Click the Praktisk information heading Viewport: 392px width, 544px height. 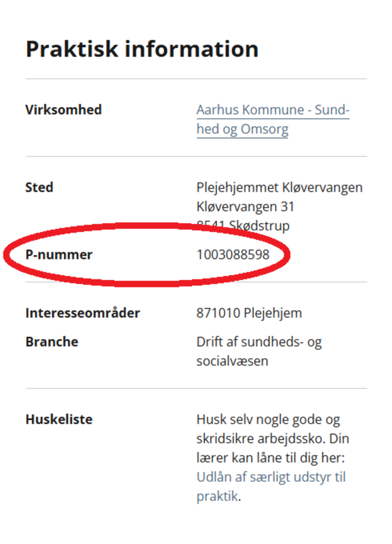tap(142, 49)
